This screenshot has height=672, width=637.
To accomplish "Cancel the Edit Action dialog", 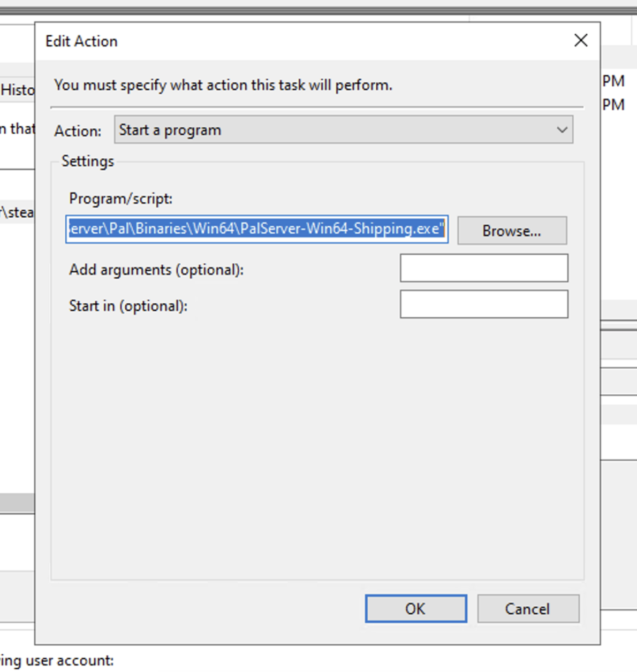I will 527,608.
